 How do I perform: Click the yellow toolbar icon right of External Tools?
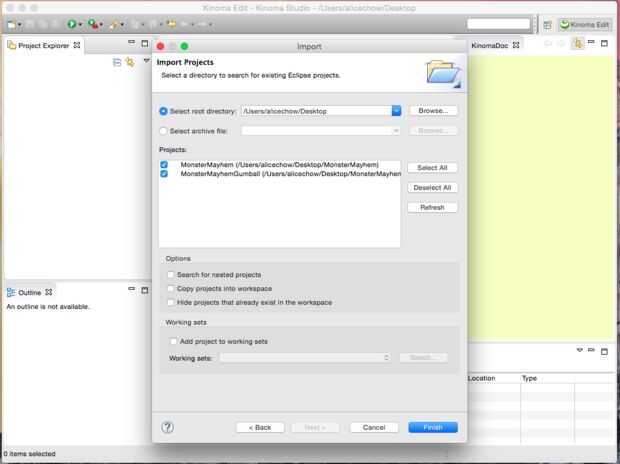tap(171, 24)
